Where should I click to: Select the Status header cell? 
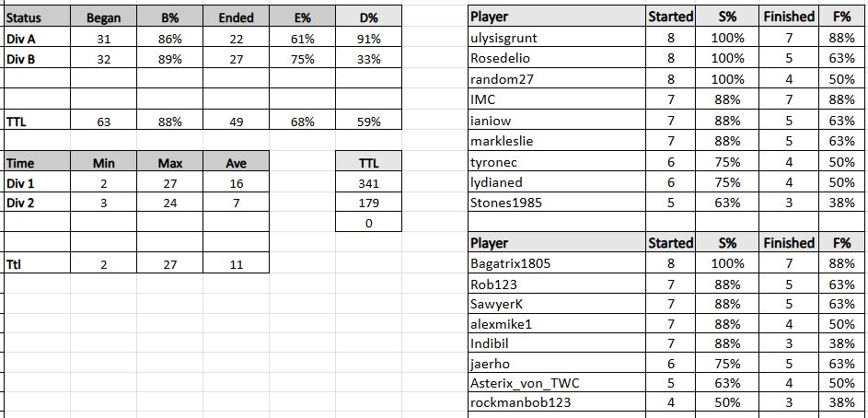[37, 17]
